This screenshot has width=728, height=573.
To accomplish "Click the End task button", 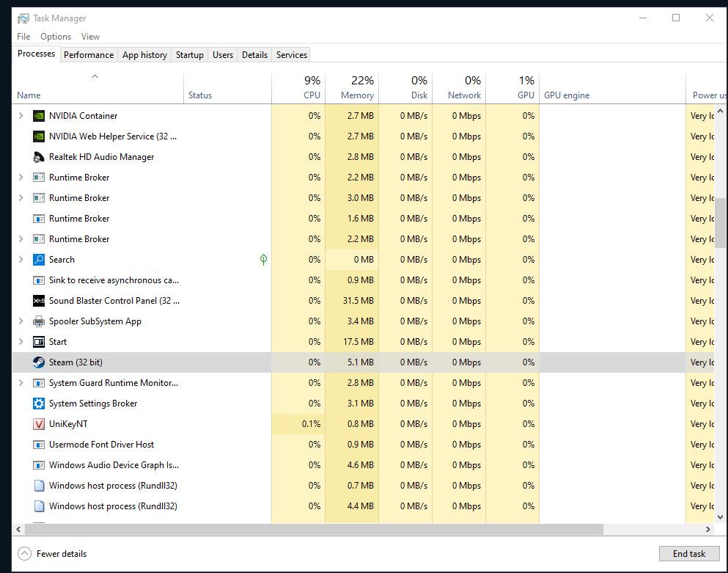I will pyautogui.click(x=688, y=553).
